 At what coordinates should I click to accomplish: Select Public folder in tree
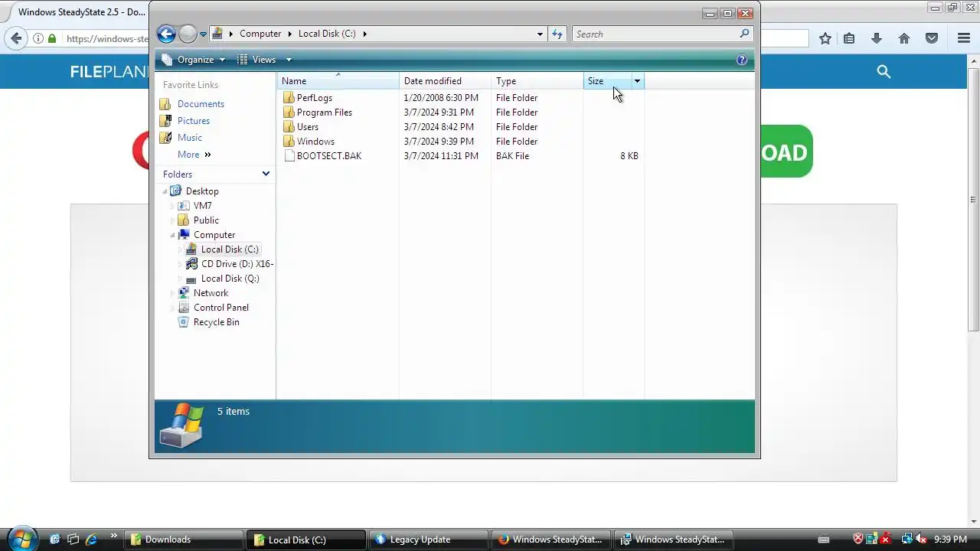click(206, 220)
